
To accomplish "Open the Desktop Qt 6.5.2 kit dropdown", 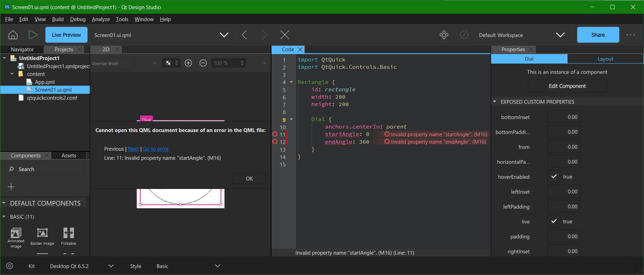I will pyautogui.click(x=82, y=266).
